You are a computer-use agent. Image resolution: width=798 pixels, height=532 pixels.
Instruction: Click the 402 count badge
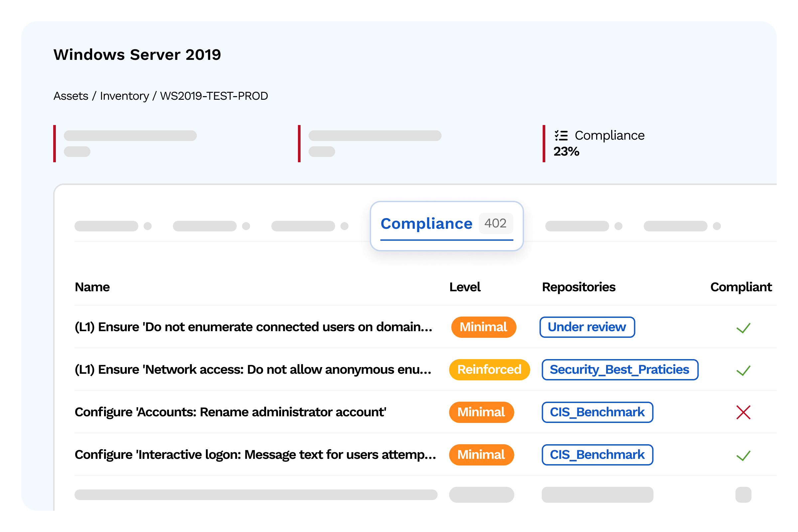pos(495,223)
